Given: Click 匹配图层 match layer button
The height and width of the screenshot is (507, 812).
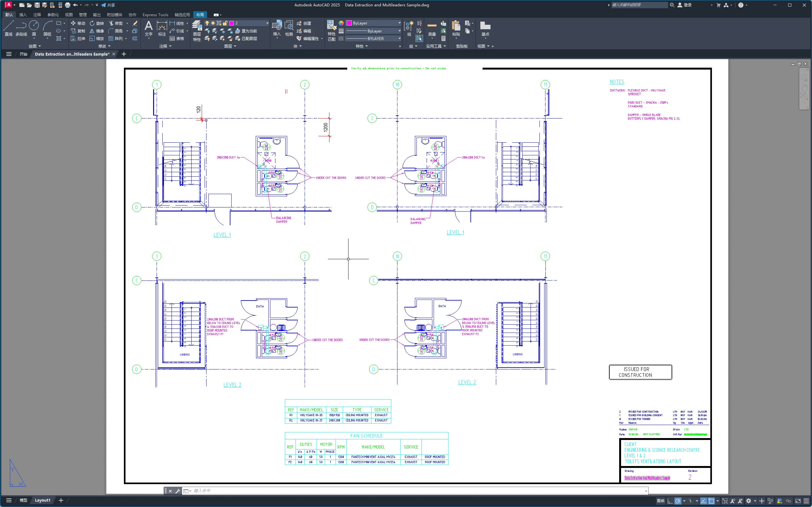Looking at the screenshot, I should [247, 38].
